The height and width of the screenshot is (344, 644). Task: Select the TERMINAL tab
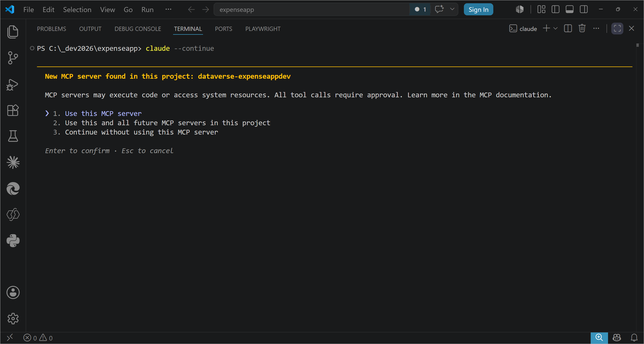pyautogui.click(x=188, y=29)
